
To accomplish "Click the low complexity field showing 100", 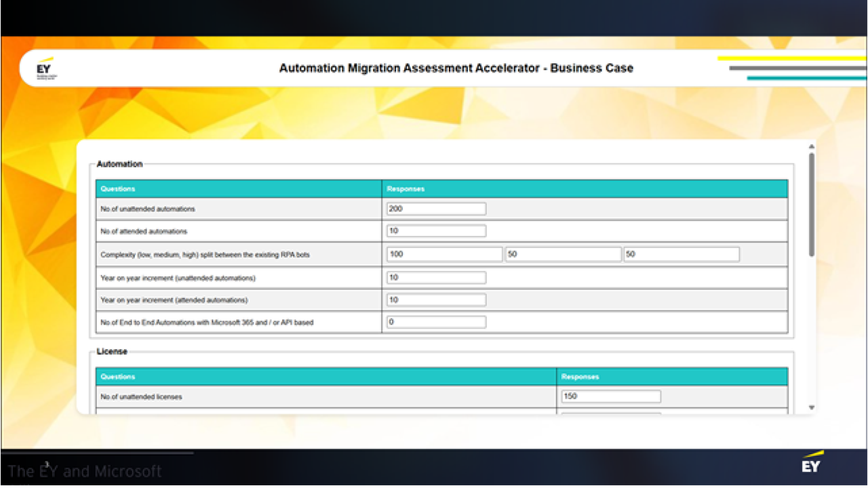I will 445,254.
